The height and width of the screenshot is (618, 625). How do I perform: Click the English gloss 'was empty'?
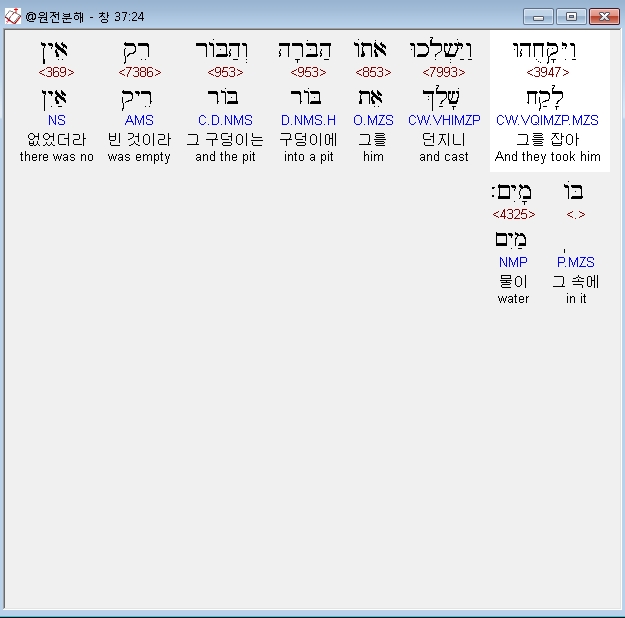139,157
